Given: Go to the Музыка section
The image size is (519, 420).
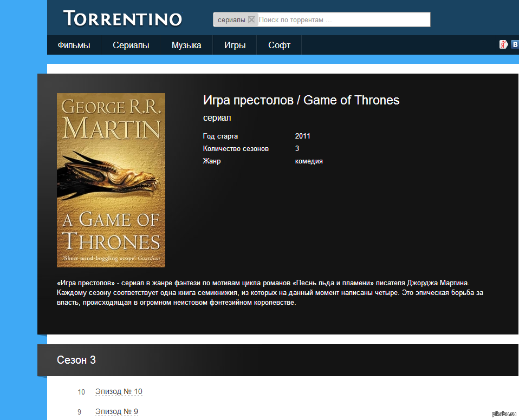Looking at the screenshot, I should [x=186, y=45].
